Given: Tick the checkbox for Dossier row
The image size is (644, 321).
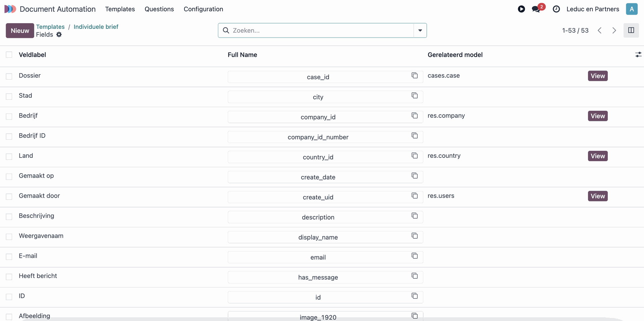Looking at the screenshot, I should point(9,77).
